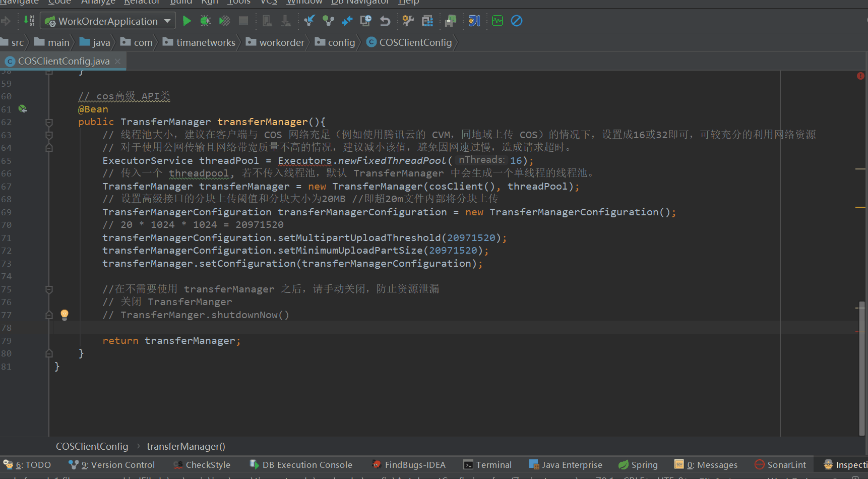Click the blue circle-slash icon
This screenshot has height=479, width=868.
tap(517, 21)
